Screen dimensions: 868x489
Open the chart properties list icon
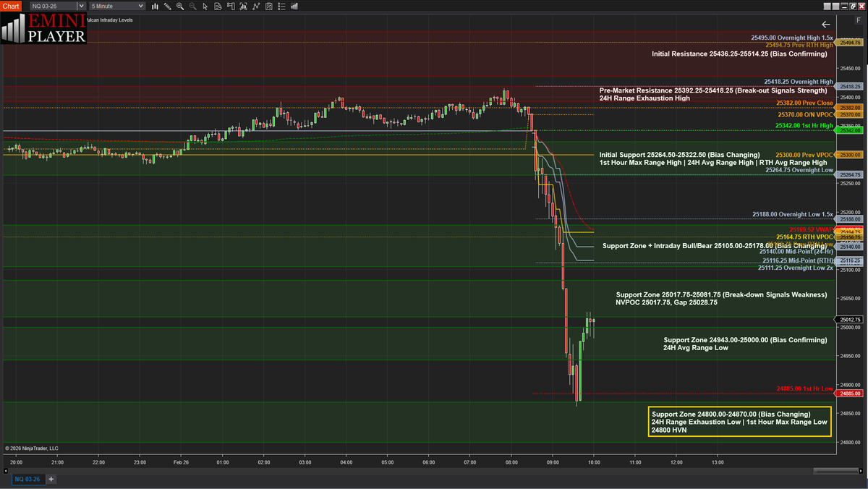point(281,6)
